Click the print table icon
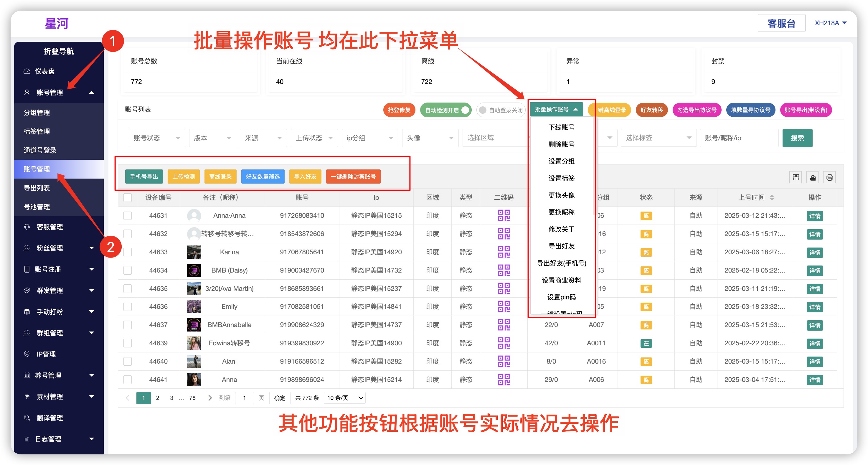The image size is (868, 465). [829, 177]
